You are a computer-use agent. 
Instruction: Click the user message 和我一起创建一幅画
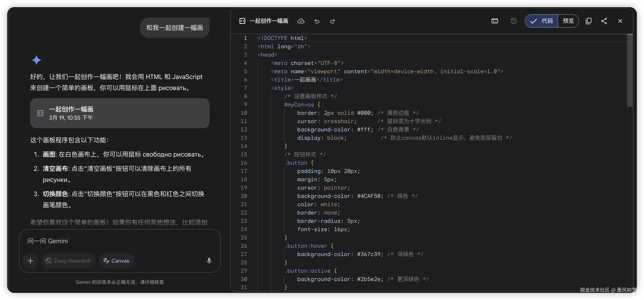click(x=175, y=28)
